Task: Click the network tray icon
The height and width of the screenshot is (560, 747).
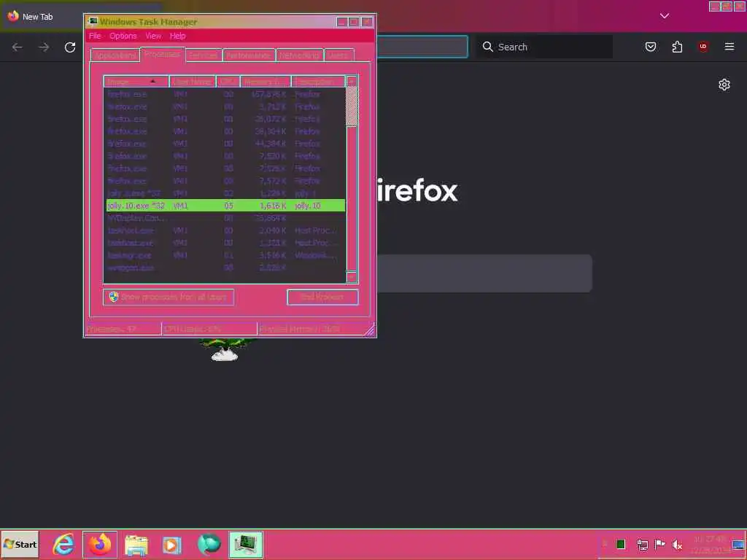Action: [x=642, y=544]
